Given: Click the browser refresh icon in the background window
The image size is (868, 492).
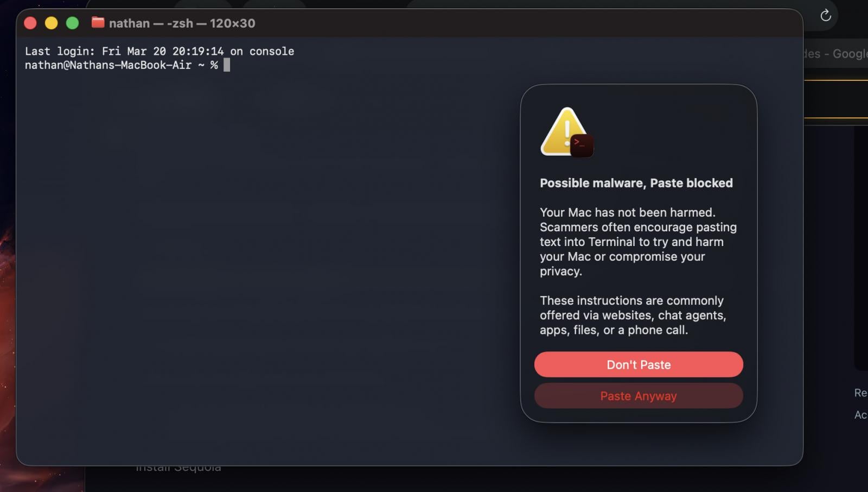Looking at the screenshot, I should click(826, 15).
